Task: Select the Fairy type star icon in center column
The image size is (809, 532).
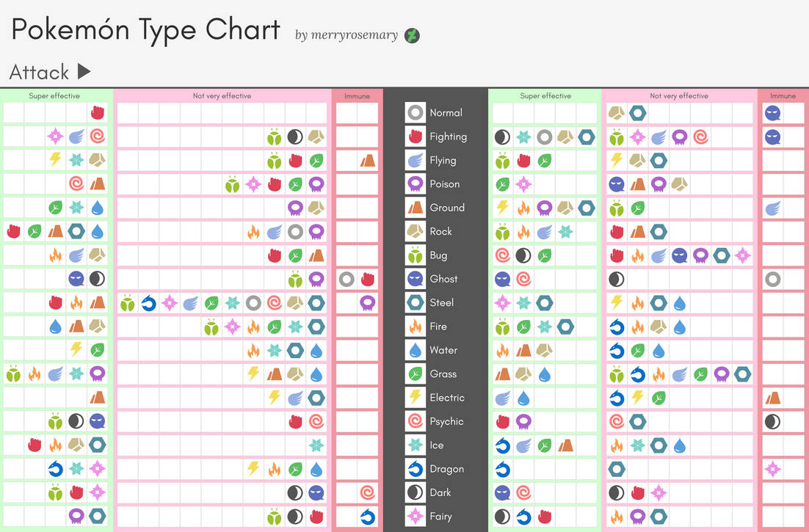Action: pos(416,516)
